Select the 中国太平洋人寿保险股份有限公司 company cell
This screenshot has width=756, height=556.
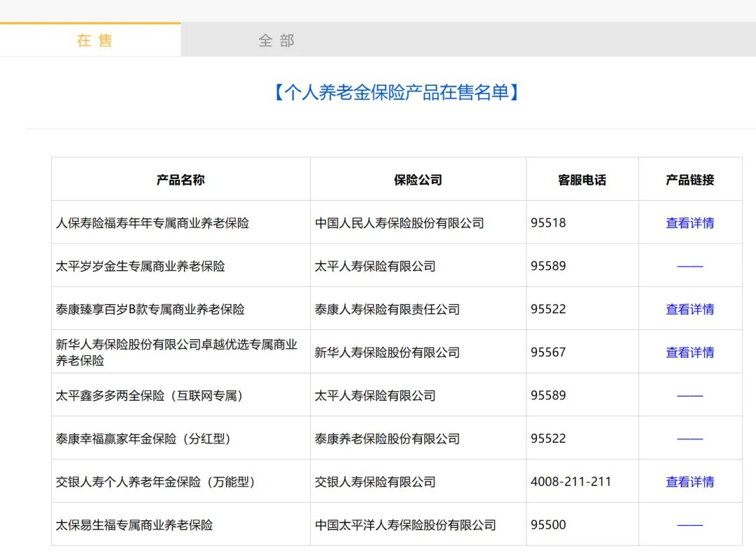point(405,525)
